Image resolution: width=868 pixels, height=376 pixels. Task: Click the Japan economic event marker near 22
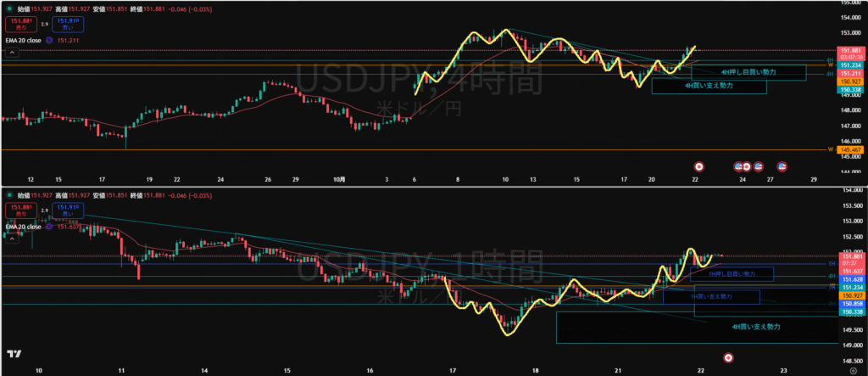click(x=698, y=166)
